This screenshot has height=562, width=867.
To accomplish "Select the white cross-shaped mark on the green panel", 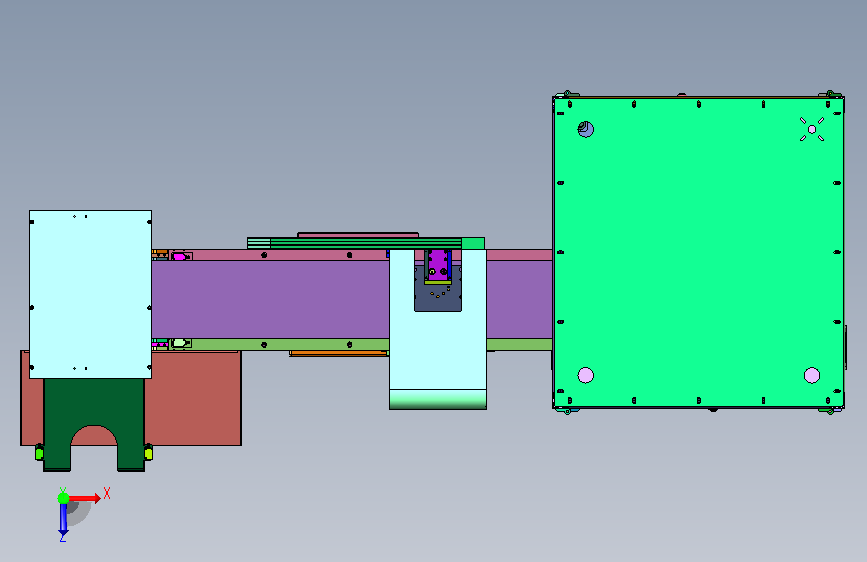I will point(812,129).
